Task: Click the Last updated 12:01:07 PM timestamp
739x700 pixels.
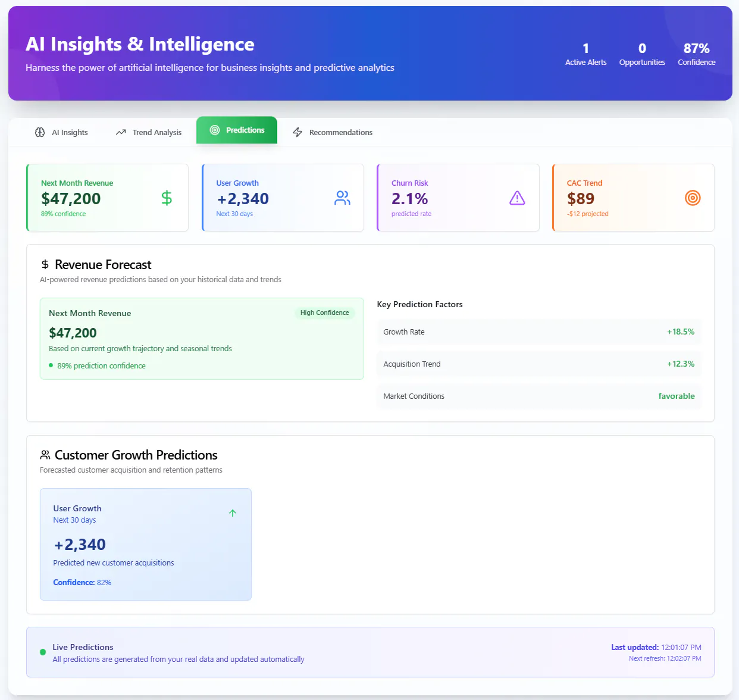Action: pyautogui.click(x=656, y=647)
